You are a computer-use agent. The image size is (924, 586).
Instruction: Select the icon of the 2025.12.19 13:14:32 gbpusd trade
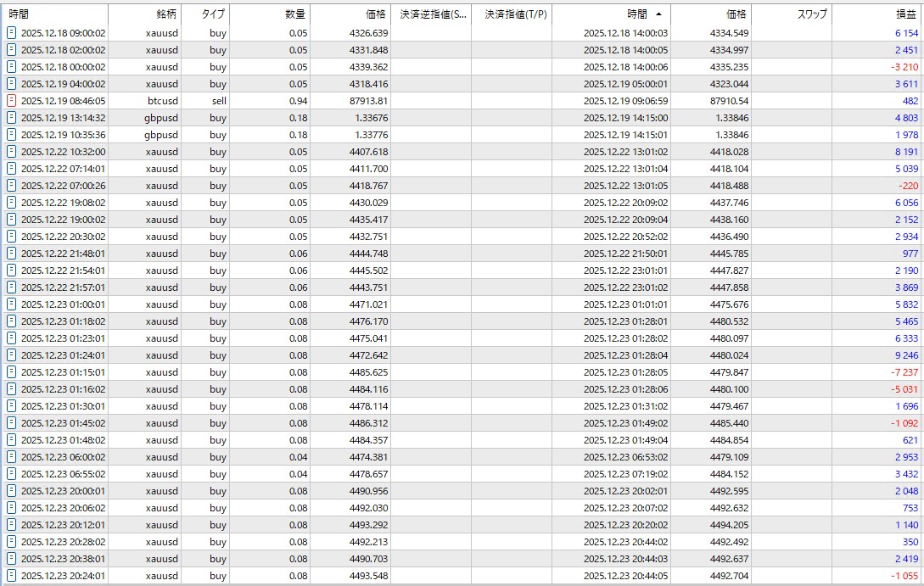(x=12, y=118)
